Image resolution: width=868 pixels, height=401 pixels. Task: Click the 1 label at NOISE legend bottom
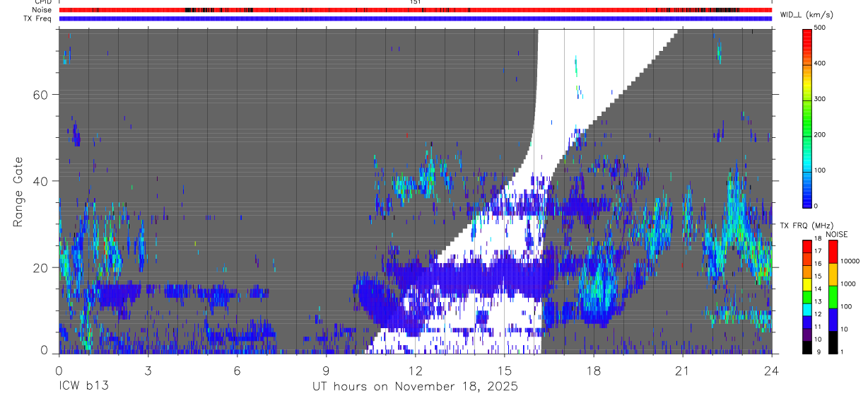843,352
